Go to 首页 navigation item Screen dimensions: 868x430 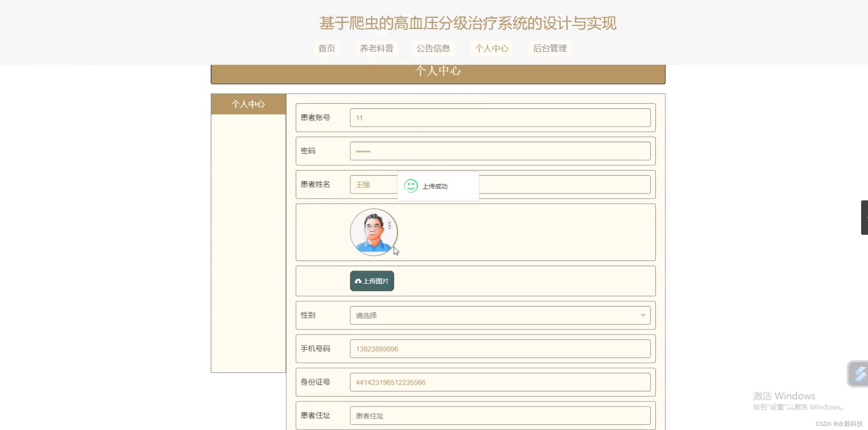click(x=326, y=48)
